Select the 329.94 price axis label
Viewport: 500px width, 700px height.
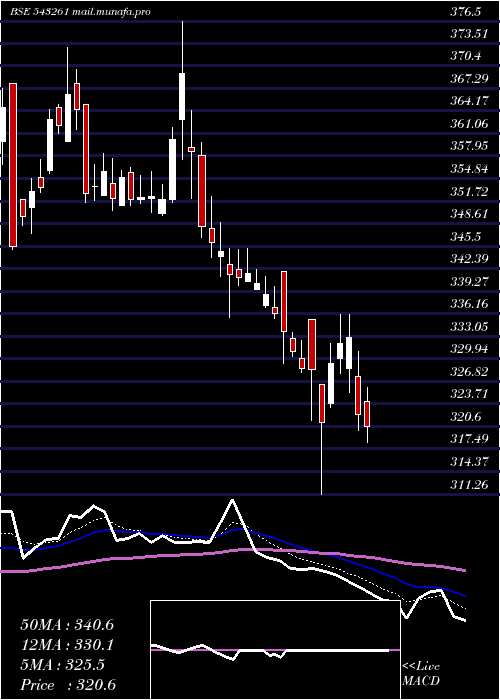tap(469, 349)
